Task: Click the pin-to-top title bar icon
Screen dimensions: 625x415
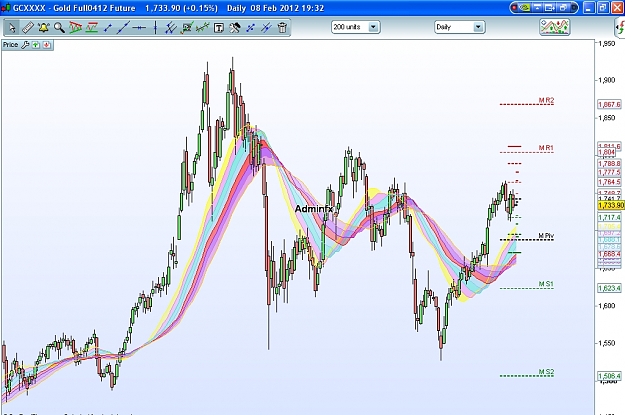Action: [538, 8]
